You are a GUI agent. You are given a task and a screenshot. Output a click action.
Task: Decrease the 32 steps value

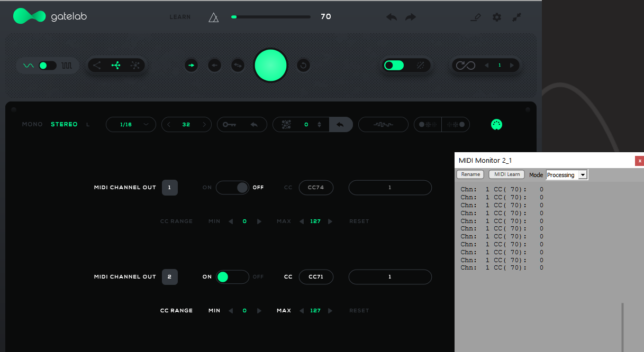168,125
